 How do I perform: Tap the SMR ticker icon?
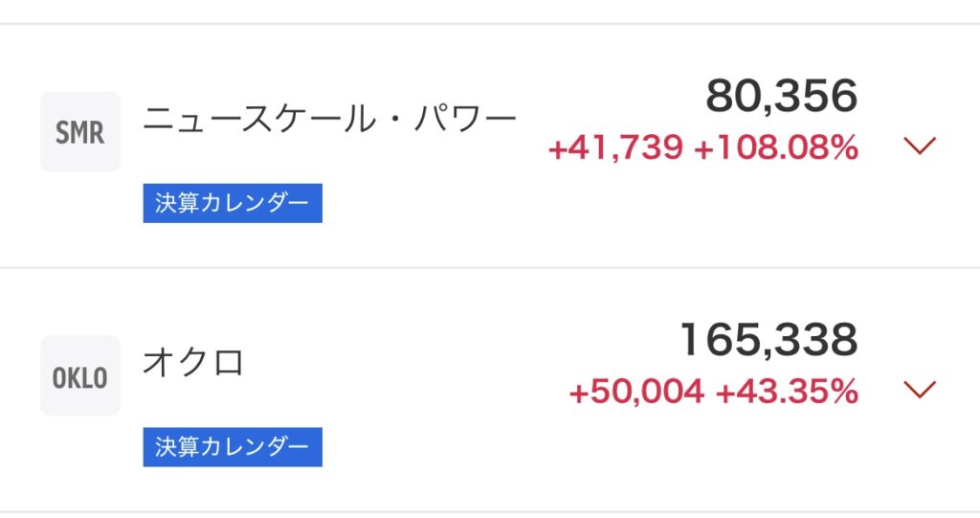tap(80, 131)
